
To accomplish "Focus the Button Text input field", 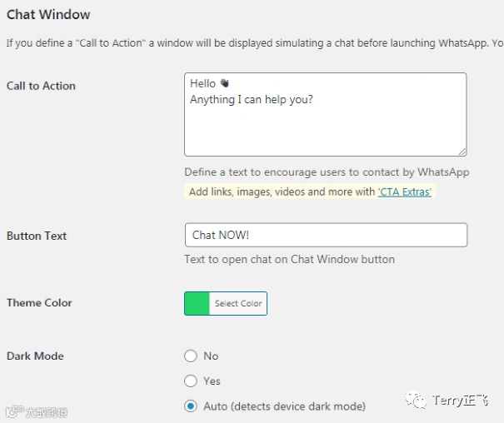I will point(325,235).
